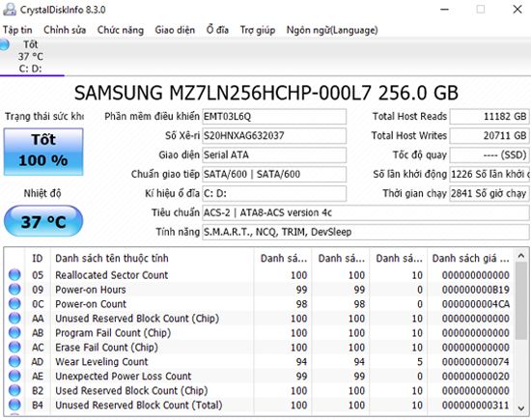Image resolution: width=531 pixels, height=420 pixels.
Task: Click the drive letter field C: D:
Action: tap(274, 193)
